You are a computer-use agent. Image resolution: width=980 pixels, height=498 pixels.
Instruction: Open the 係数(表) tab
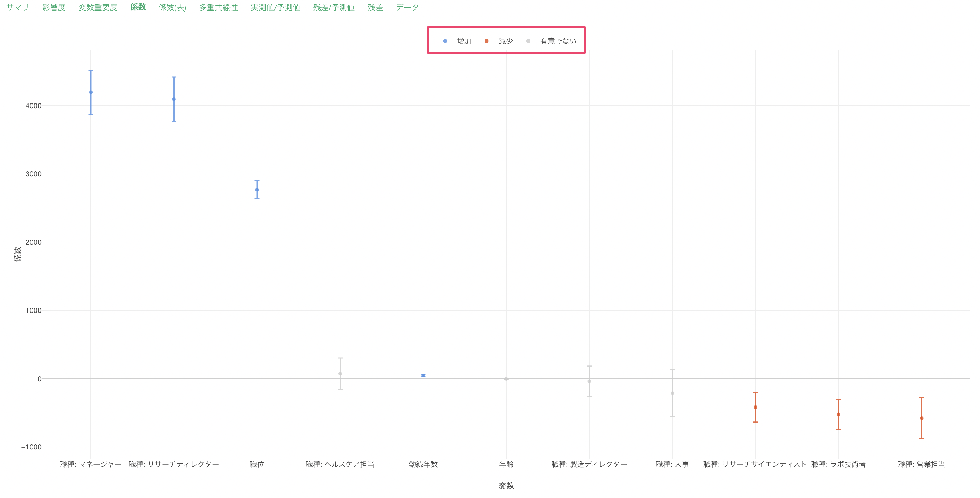coord(172,7)
